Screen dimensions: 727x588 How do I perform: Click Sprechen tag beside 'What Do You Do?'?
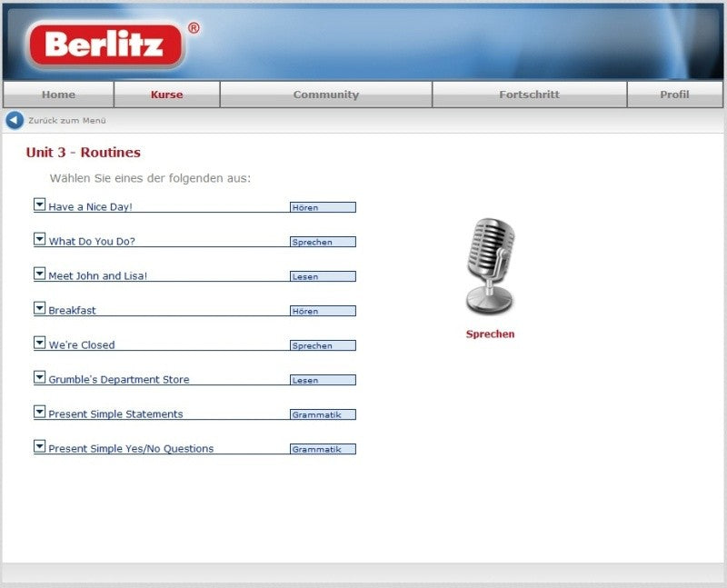tap(324, 242)
